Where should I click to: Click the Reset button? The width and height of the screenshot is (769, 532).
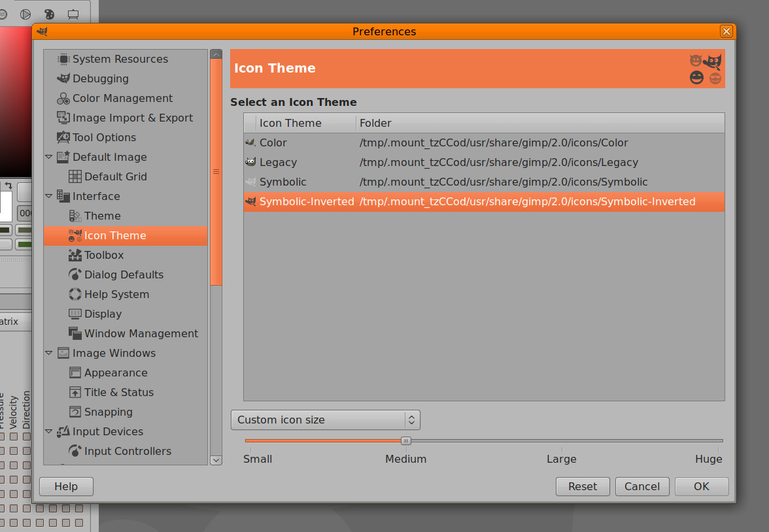pos(583,486)
